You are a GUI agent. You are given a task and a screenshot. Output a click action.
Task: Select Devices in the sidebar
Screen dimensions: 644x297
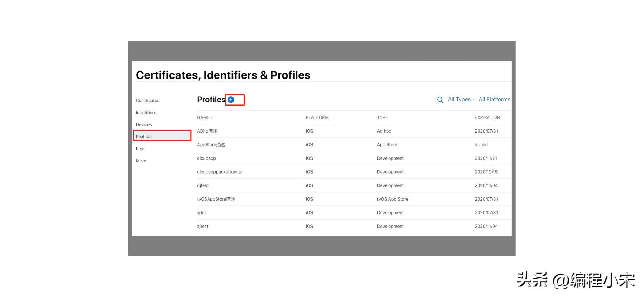coord(144,124)
